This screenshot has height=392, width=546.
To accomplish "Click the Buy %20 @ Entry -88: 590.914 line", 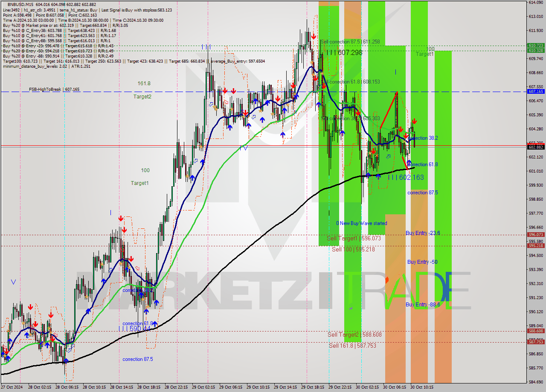I will (x=58, y=56).
